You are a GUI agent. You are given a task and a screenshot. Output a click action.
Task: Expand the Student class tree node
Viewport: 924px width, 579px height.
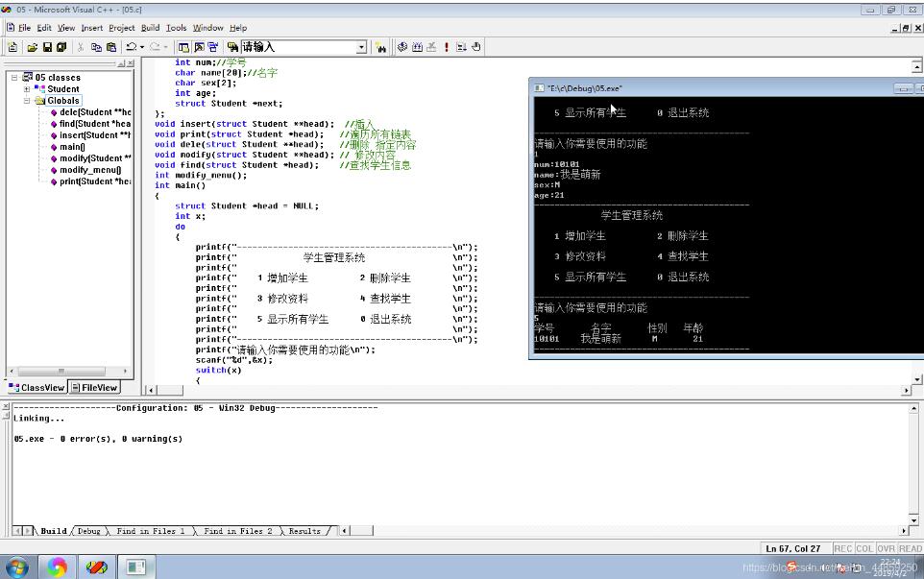[x=27, y=89]
